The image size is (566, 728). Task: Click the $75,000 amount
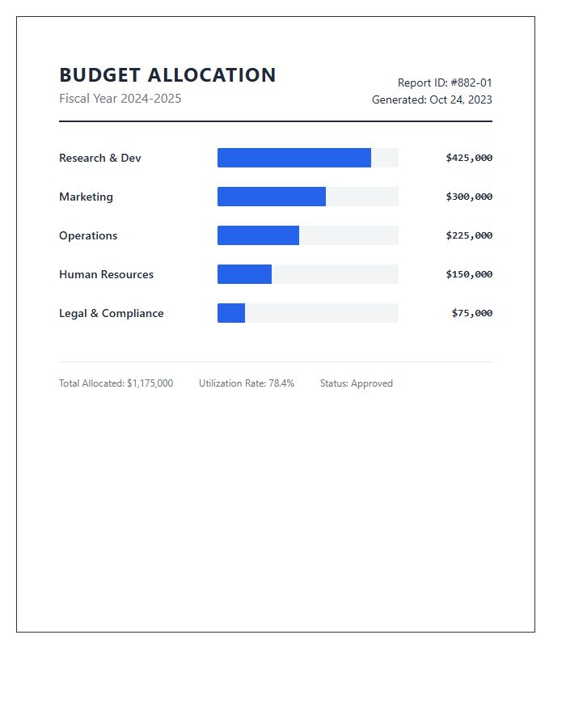point(472,313)
